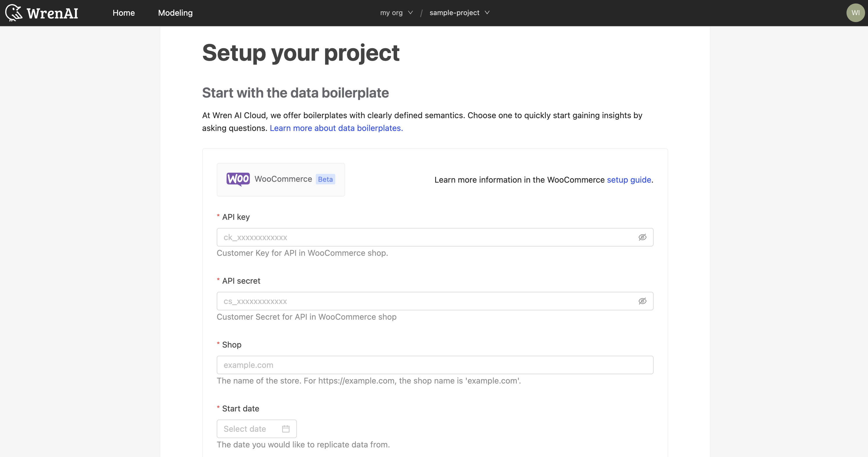
Task: Select the WooCommerce Beta boilerplate card
Action: (x=281, y=179)
